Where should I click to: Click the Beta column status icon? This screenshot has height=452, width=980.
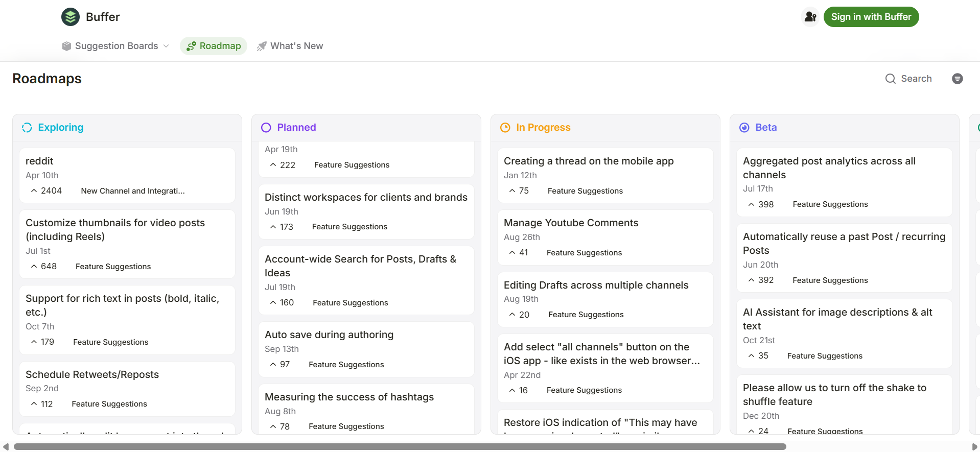pos(744,128)
